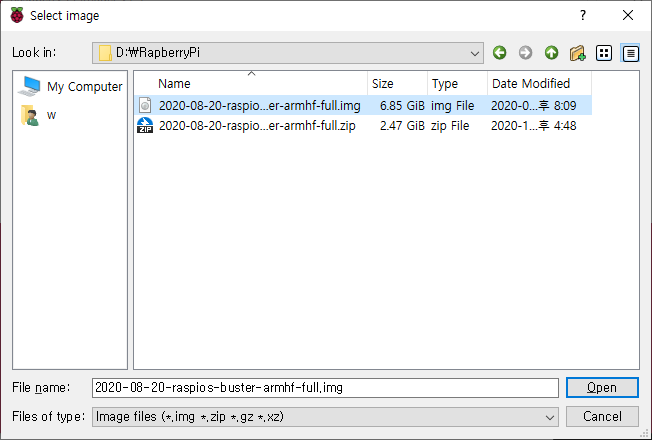Select the armhf-full.zip file row

click(x=363, y=125)
